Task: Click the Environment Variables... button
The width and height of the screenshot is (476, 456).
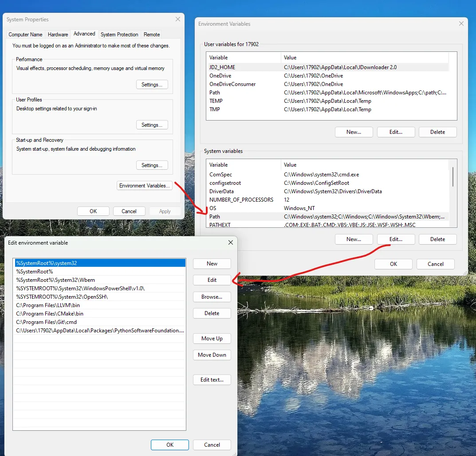Action: tap(144, 186)
